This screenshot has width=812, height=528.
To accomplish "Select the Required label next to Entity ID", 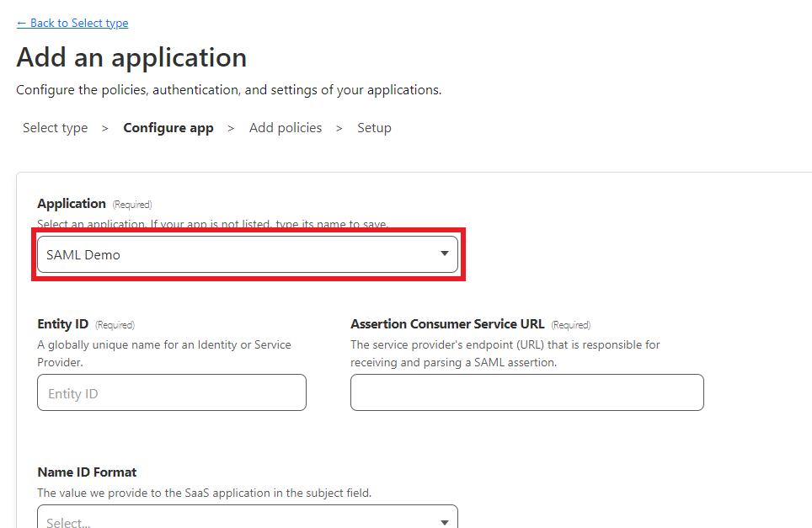I will point(115,324).
